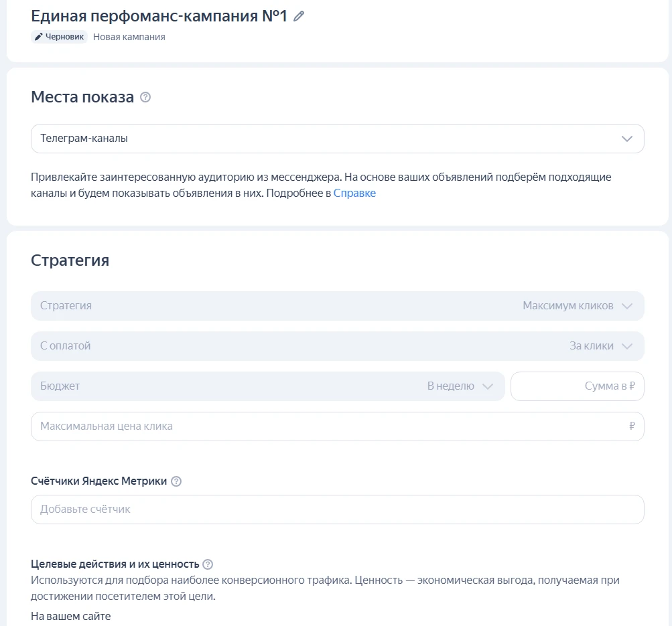672x626 pixels.
Task: Click the pencil icon to rename the campaign
Action: click(x=299, y=15)
